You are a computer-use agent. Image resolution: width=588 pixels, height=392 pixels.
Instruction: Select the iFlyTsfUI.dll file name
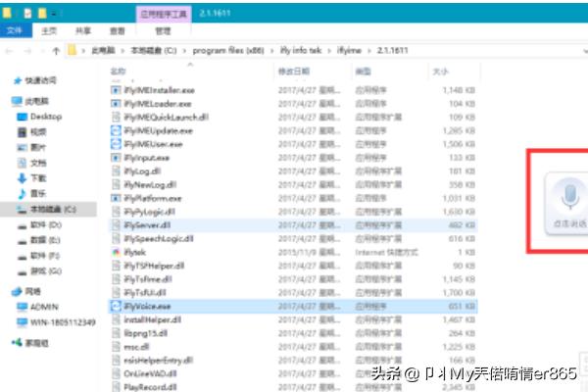(145, 293)
